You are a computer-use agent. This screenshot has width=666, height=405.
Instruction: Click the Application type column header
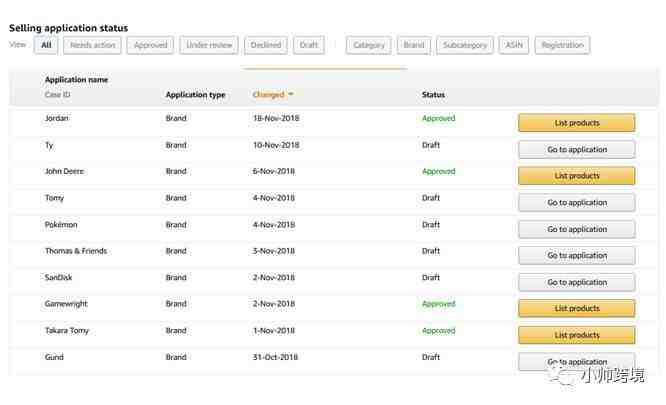(x=195, y=95)
